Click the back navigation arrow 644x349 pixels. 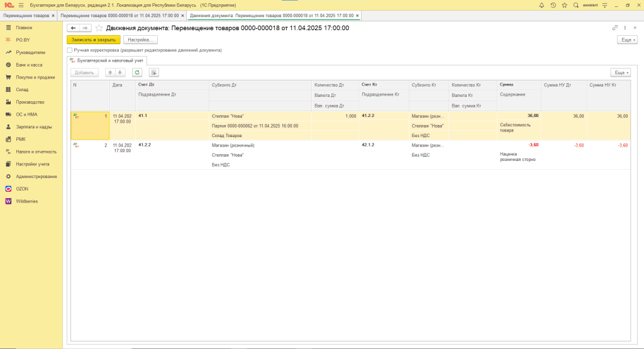73,28
